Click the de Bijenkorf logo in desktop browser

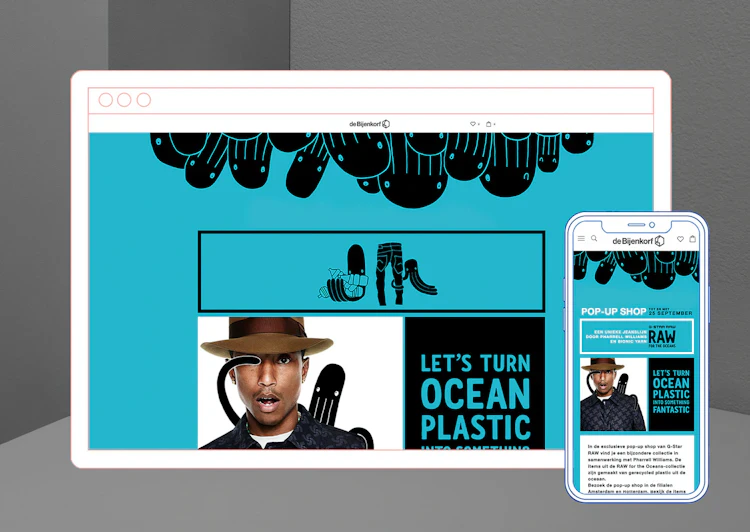point(369,124)
